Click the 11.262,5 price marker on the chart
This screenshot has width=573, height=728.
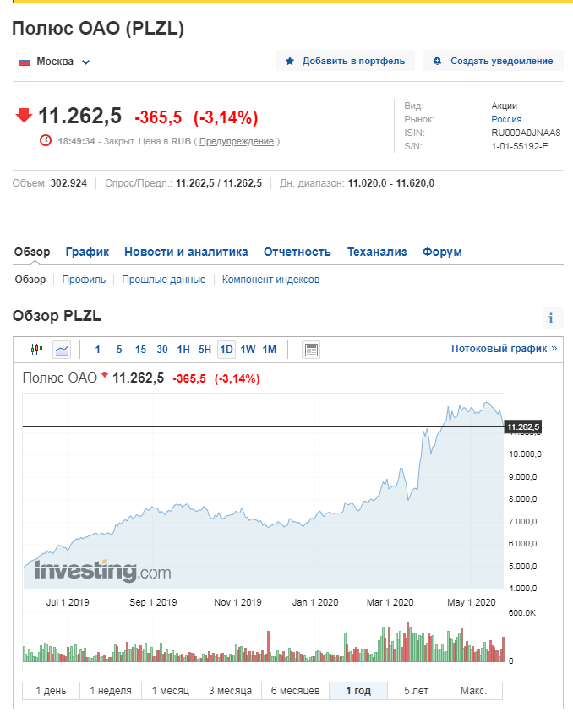pos(523,427)
